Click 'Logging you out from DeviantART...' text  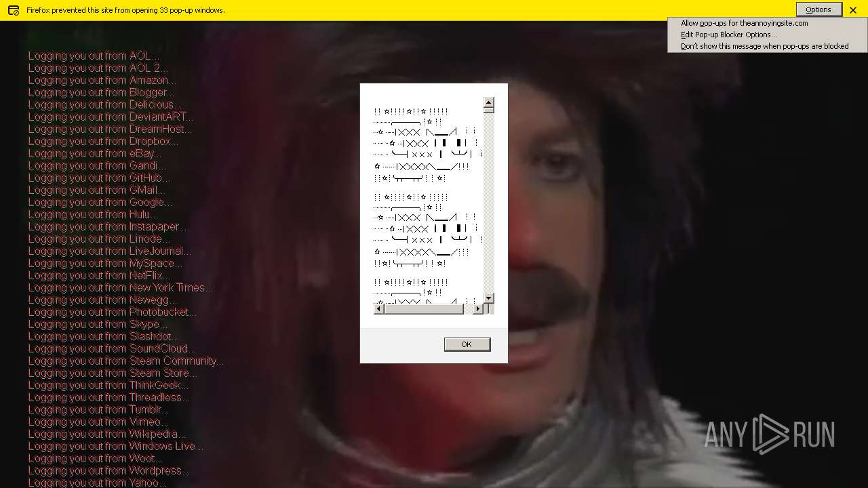point(111,117)
